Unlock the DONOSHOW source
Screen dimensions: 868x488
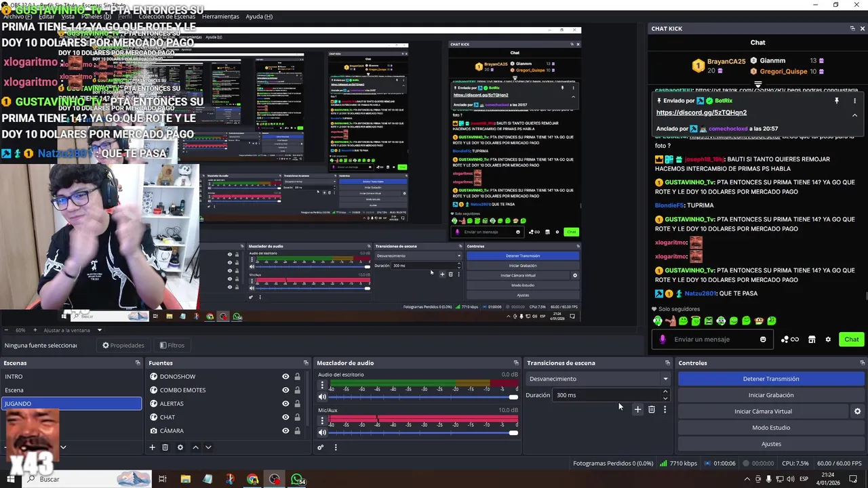pyautogui.click(x=297, y=377)
